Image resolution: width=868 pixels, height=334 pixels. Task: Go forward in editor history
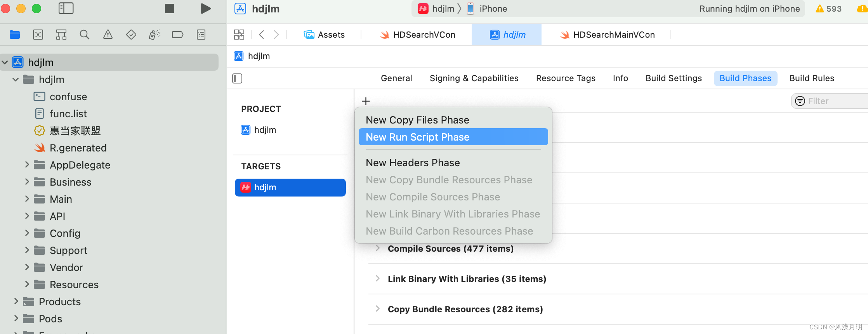(276, 35)
